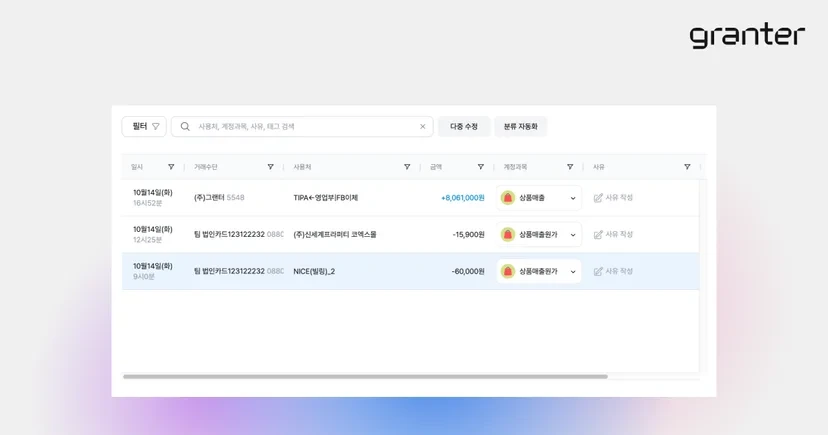Click the 사유 column header
Screen dimensions: 828x435
point(599,167)
